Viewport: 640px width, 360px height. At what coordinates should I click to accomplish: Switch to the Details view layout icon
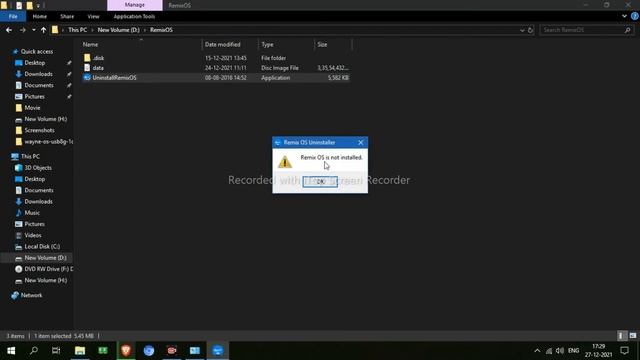point(621,336)
